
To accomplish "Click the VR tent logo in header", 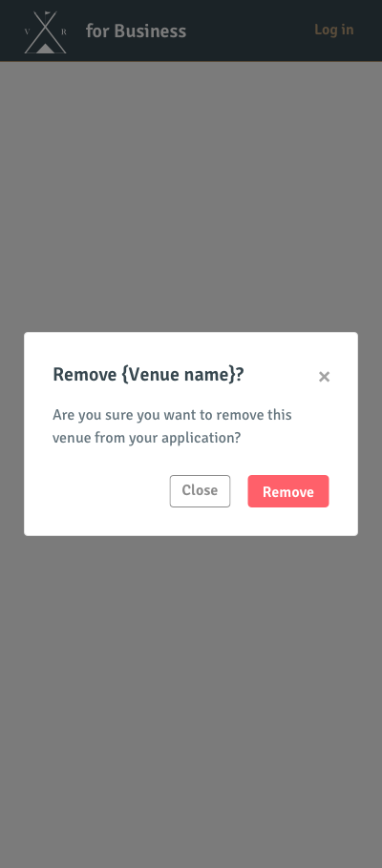I will tap(46, 32).
